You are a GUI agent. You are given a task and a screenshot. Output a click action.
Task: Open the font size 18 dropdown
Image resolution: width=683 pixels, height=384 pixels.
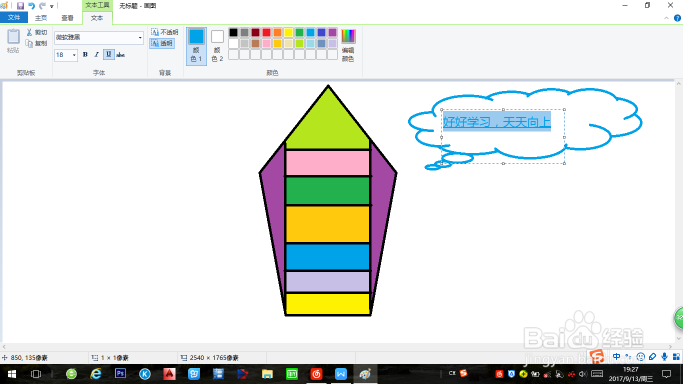(x=74, y=55)
